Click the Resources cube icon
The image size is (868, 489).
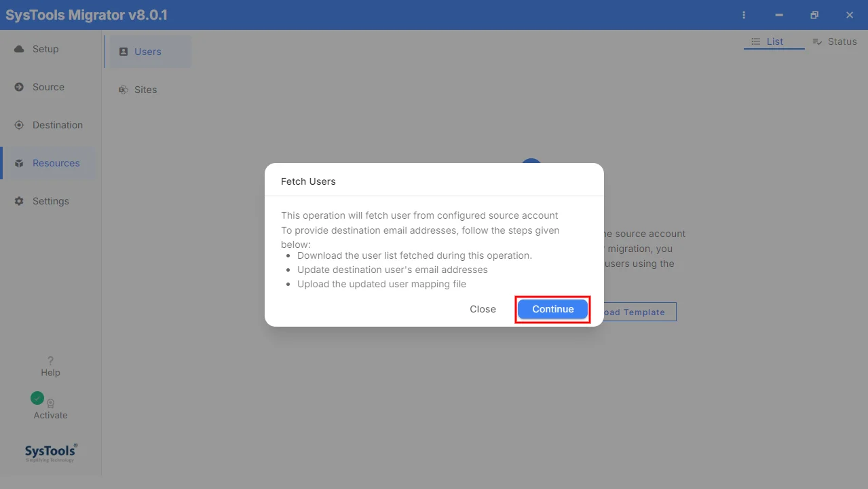(x=19, y=163)
